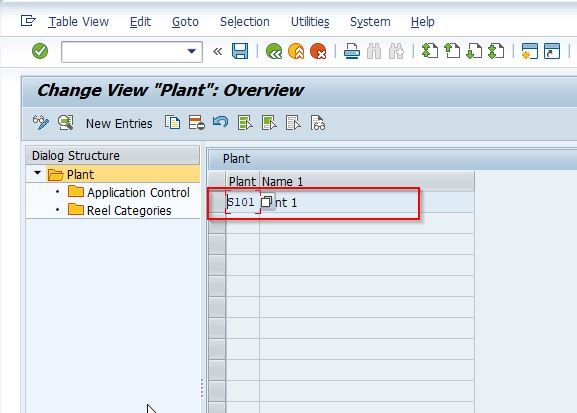Open the Utilities menu

[x=310, y=22]
